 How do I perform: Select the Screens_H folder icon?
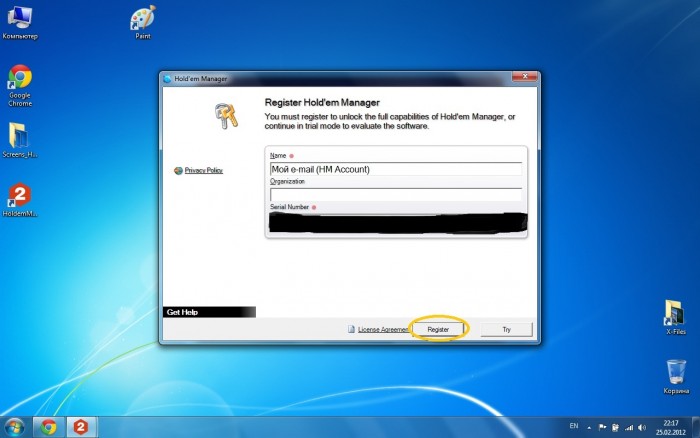coord(20,140)
